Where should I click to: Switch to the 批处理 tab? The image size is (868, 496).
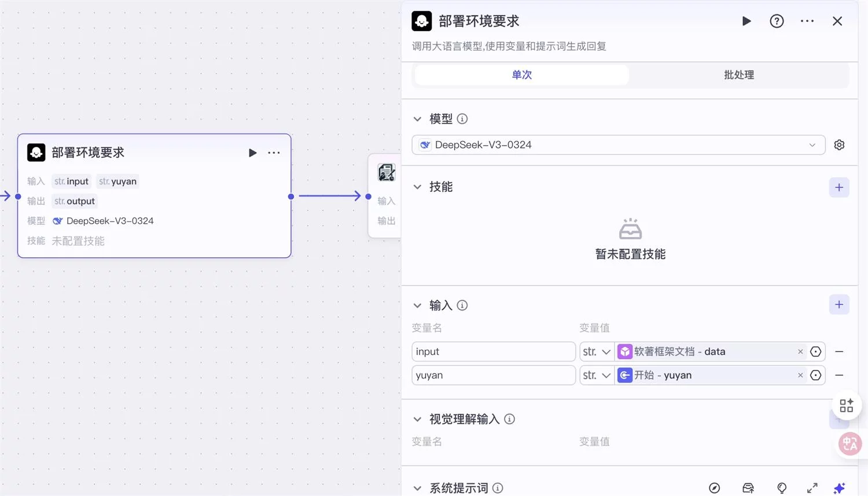tap(738, 75)
